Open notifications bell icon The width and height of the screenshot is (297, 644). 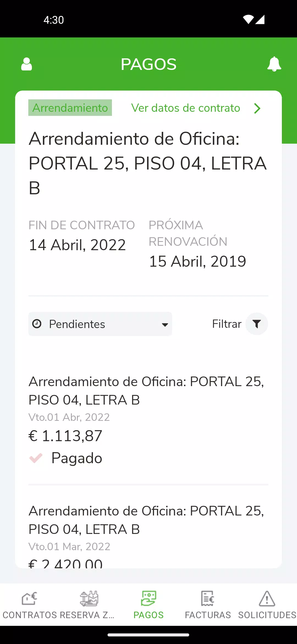coord(274,64)
